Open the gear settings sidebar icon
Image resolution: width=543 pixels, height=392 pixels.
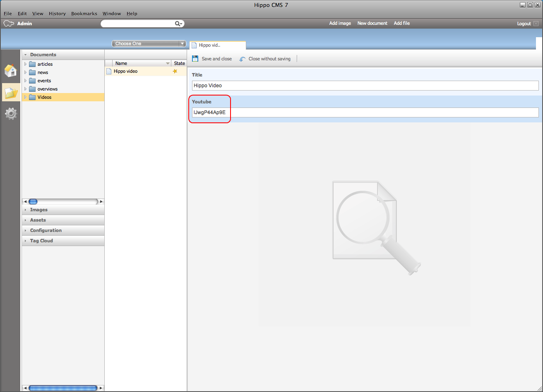coord(11,114)
